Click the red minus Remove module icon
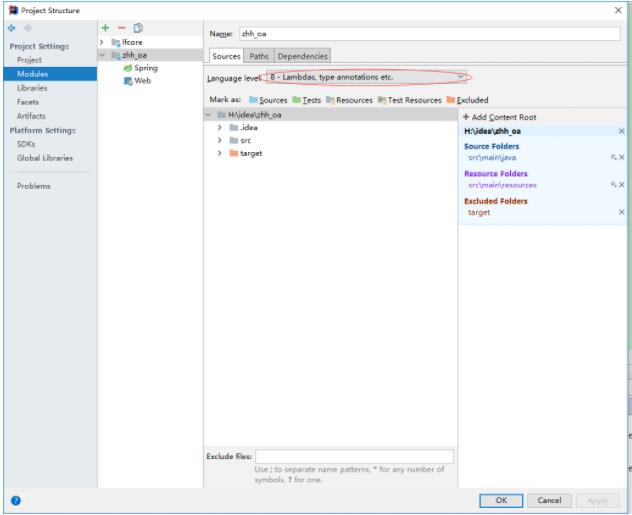This screenshot has width=632, height=515. tap(122, 28)
